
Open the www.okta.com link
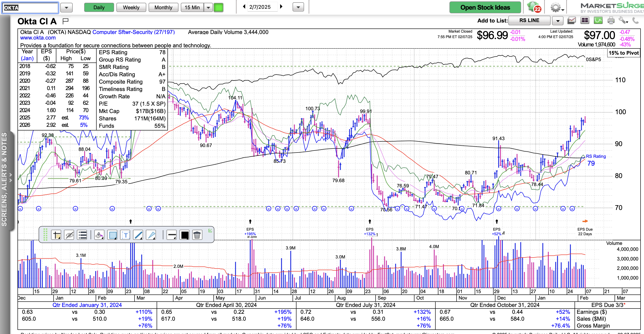[38, 38]
